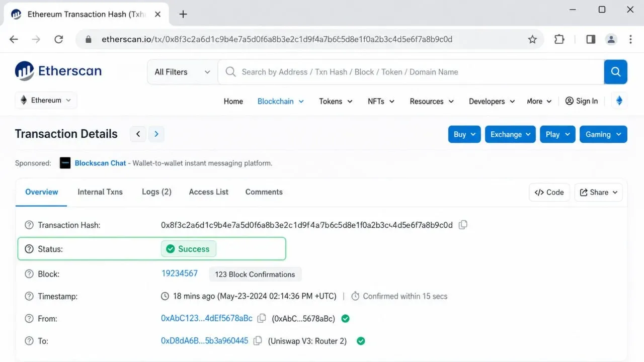
Task: Switch to the Access List tab
Action: 208,192
